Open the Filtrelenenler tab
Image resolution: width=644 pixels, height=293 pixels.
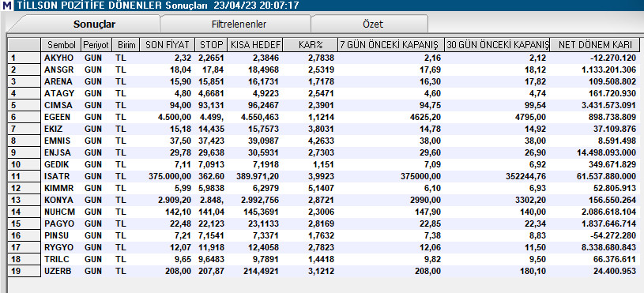239,24
